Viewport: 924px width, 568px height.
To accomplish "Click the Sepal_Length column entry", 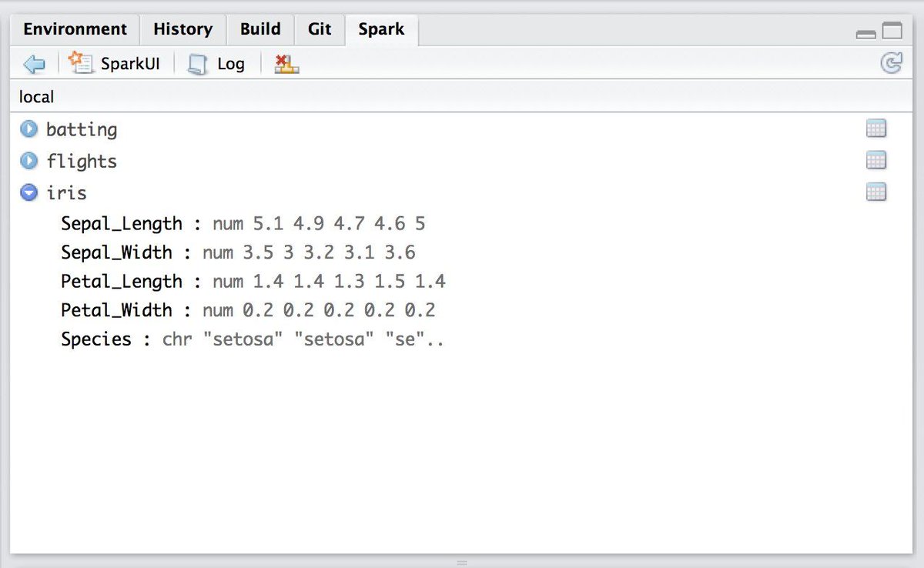I will click(x=121, y=223).
